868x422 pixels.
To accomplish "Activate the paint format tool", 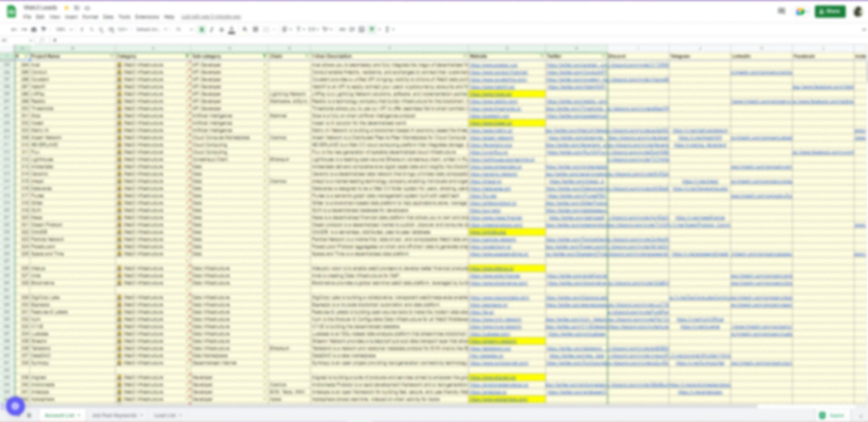I will coord(44,30).
